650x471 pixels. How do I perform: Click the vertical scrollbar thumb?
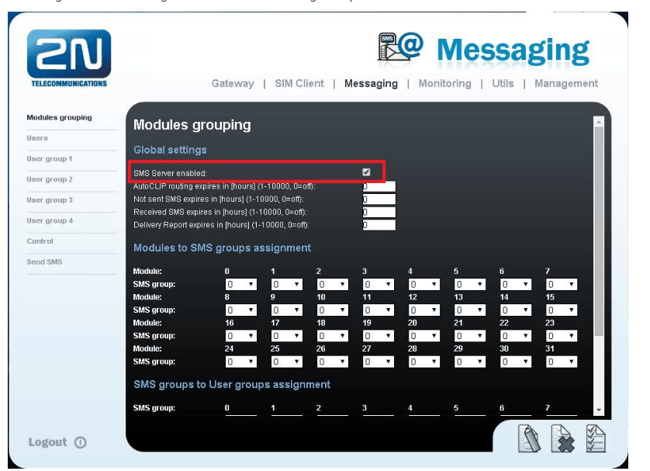click(x=599, y=231)
